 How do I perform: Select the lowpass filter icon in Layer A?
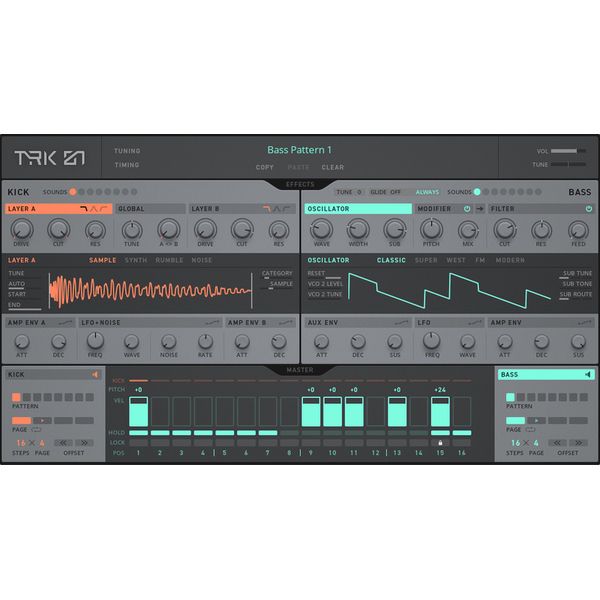click(84, 209)
